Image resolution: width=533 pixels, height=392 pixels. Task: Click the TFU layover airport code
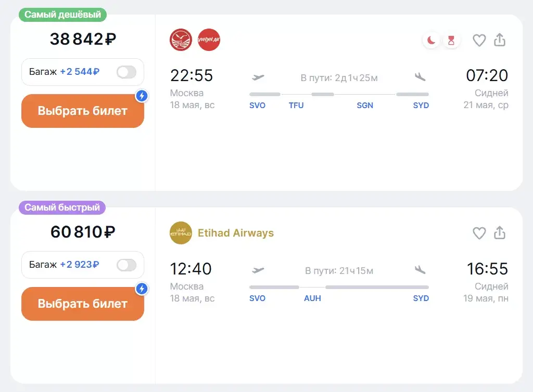296,106
